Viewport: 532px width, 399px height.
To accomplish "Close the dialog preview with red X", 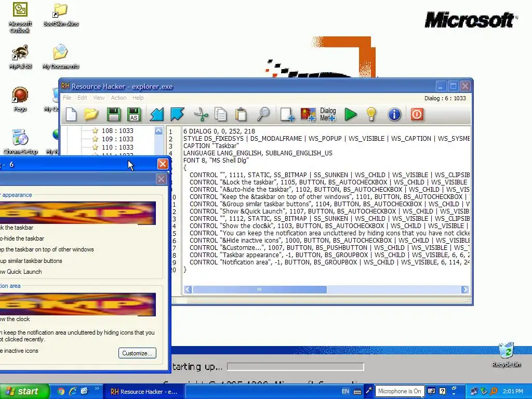I will tap(163, 164).
